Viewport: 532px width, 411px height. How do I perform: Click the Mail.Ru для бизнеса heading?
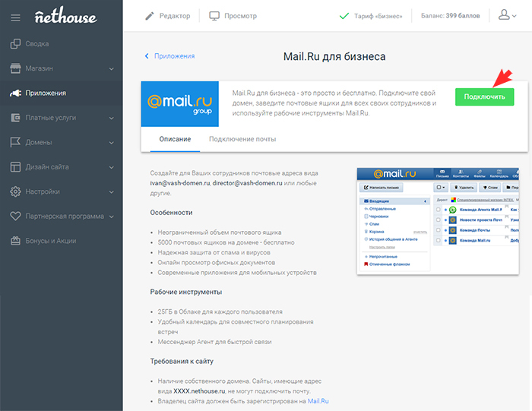tap(334, 56)
